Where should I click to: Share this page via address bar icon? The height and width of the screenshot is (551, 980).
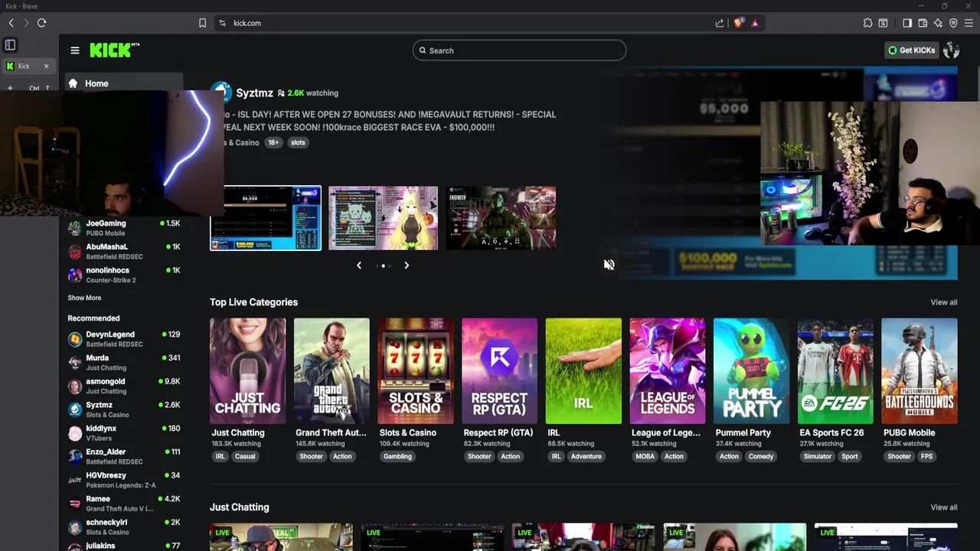(720, 23)
